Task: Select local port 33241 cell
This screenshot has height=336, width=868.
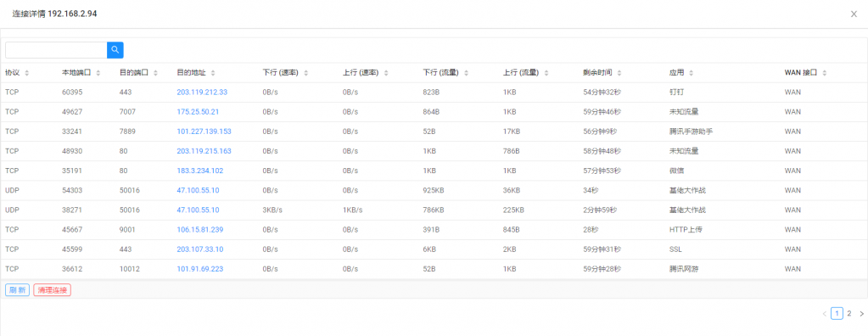Action: point(72,132)
